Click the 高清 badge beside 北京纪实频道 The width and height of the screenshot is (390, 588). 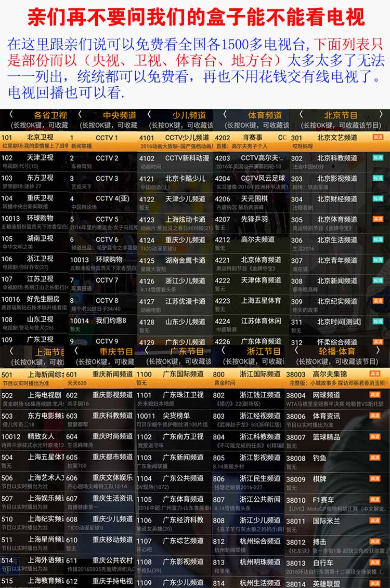coord(378,301)
